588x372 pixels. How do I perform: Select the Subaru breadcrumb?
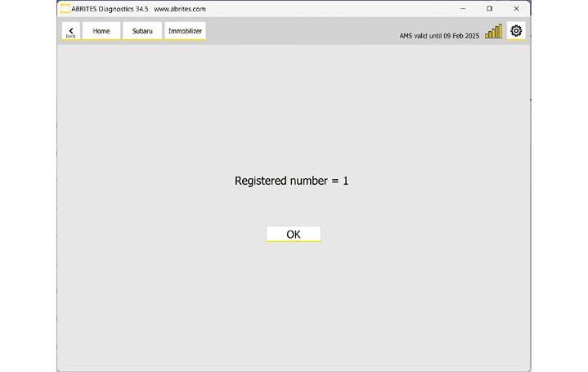142,31
